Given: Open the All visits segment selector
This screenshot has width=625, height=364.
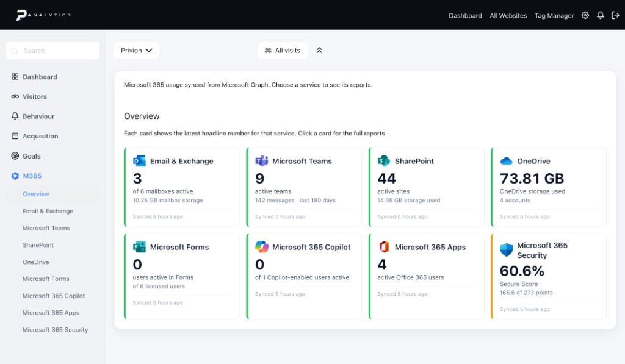Looking at the screenshot, I should pos(283,50).
